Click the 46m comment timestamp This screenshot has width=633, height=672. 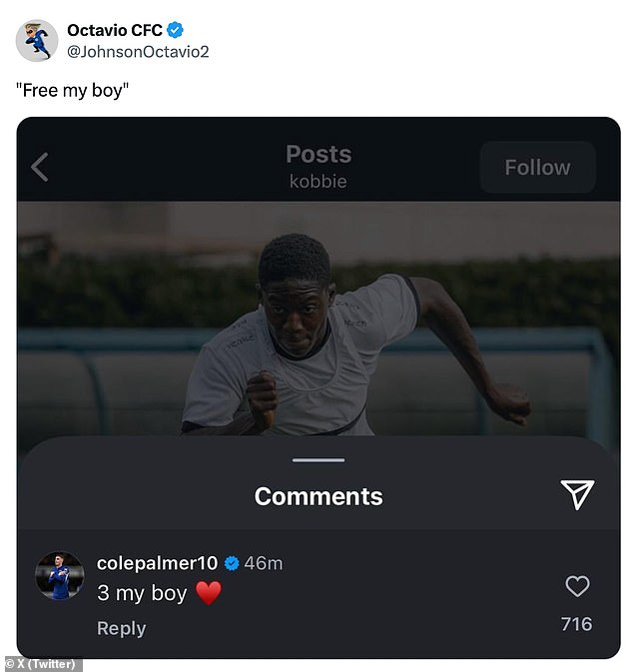click(x=264, y=563)
